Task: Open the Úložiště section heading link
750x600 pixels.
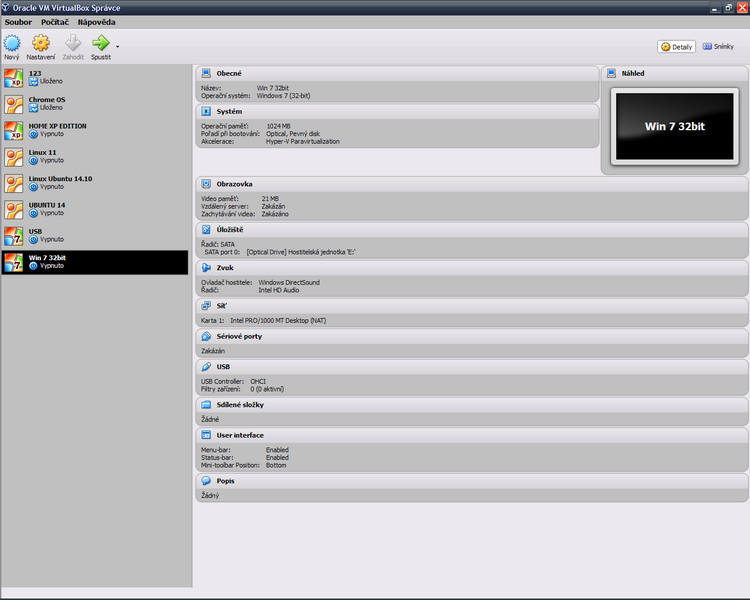Action: pyautogui.click(x=230, y=230)
